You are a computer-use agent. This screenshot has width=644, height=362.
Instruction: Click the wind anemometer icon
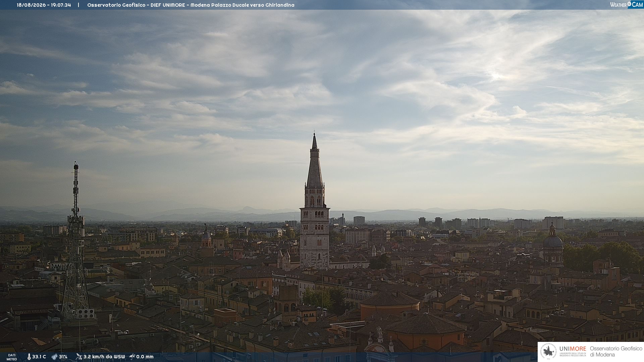coord(79,357)
